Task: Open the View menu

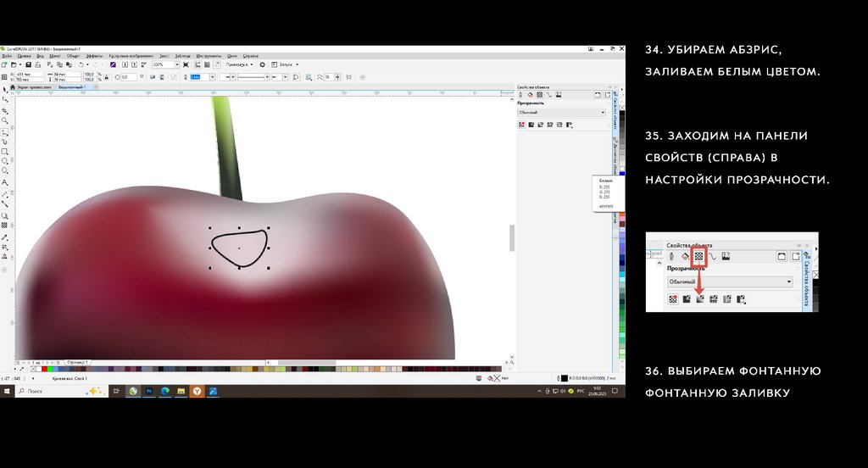Action: click(40, 56)
